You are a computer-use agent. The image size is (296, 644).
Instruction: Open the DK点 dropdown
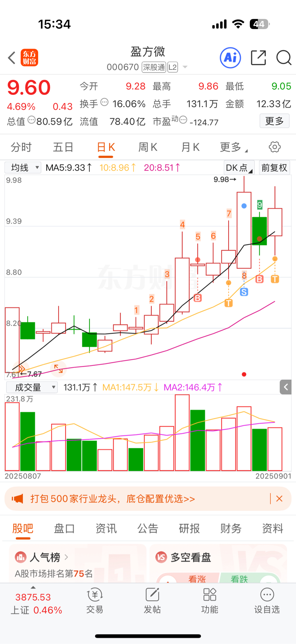click(239, 168)
